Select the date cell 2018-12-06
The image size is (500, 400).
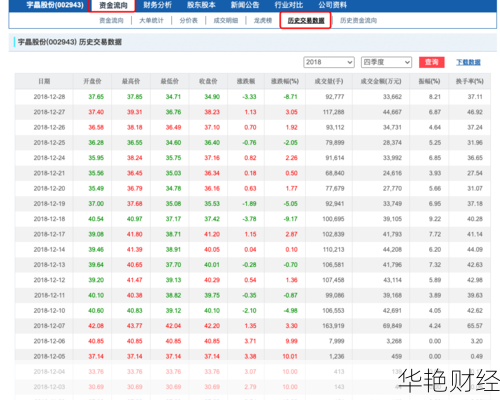(49, 341)
